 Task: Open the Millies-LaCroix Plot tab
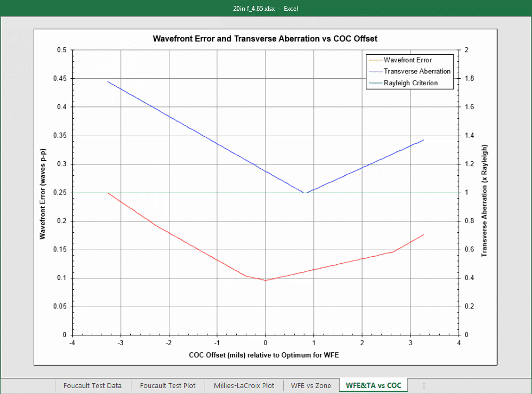tap(244, 385)
